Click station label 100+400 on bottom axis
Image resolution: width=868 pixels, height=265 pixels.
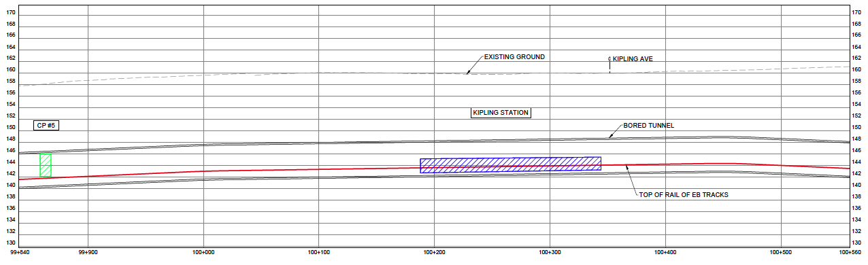coord(665,251)
